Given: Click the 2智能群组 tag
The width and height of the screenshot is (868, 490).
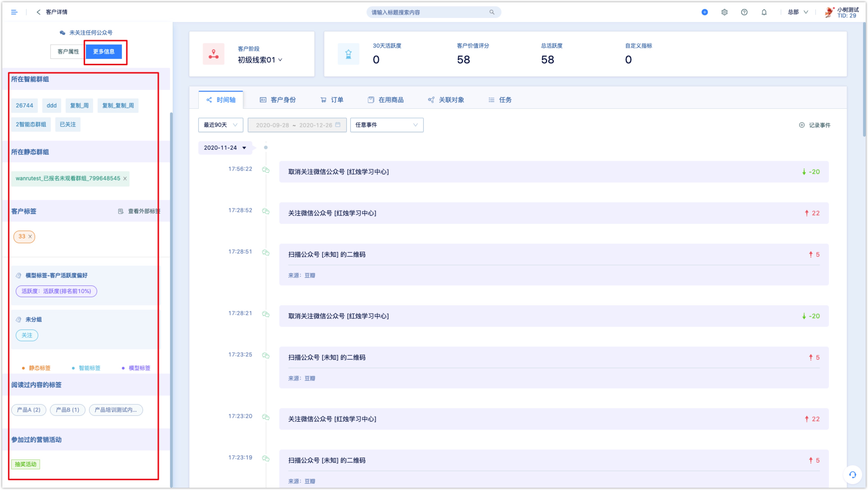Looking at the screenshot, I should pos(31,125).
